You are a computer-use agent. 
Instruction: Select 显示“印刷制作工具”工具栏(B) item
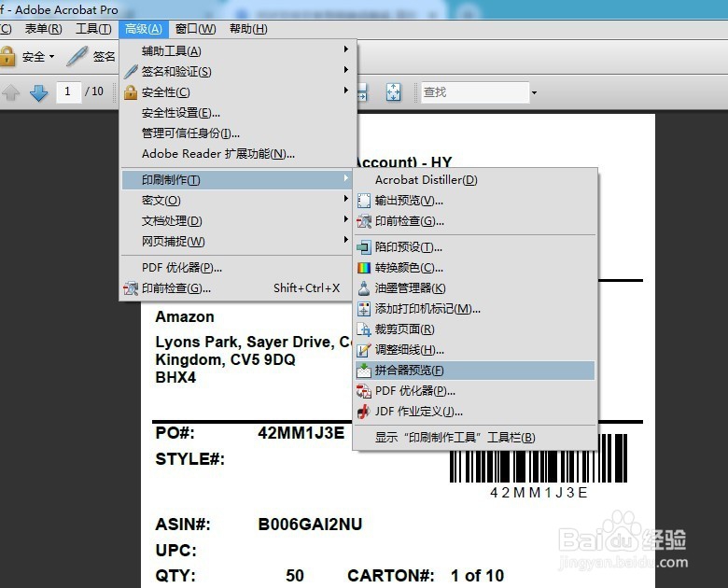475,437
